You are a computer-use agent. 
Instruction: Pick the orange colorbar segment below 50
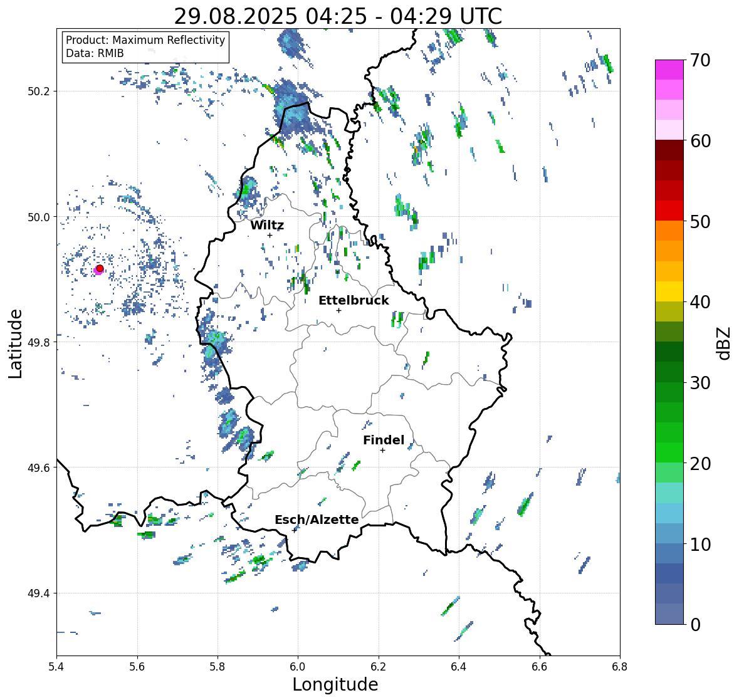(669, 231)
